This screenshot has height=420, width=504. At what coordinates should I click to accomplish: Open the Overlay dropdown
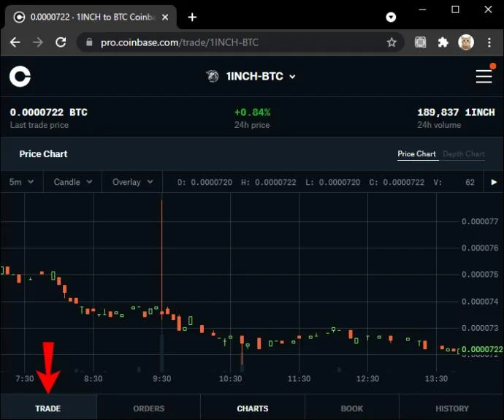(132, 182)
